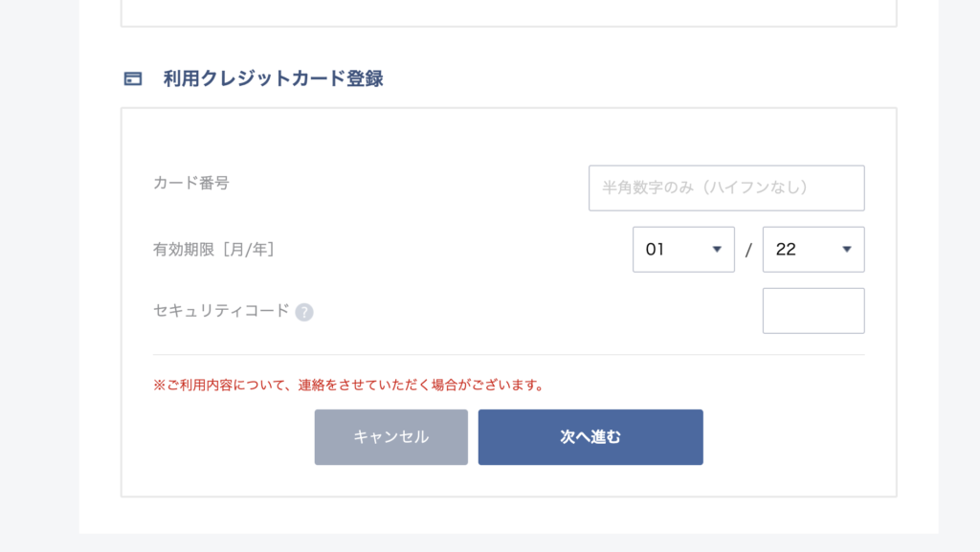Expand the expiry month dropdown arrow
980x552 pixels.
(717, 249)
